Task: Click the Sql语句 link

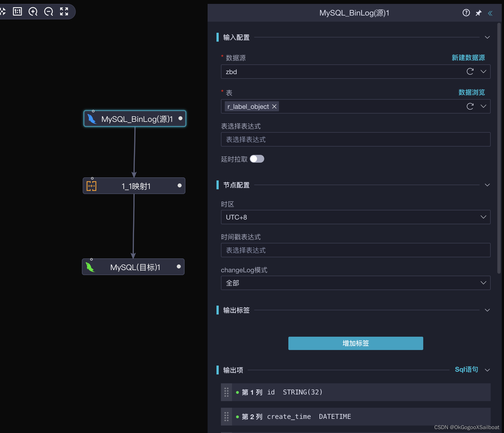Action: [467, 369]
